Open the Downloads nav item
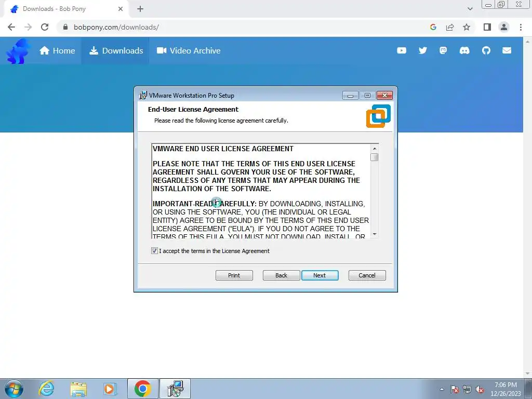Image resolution: width=532 pixels, height=399 pixels. [116, 50]
